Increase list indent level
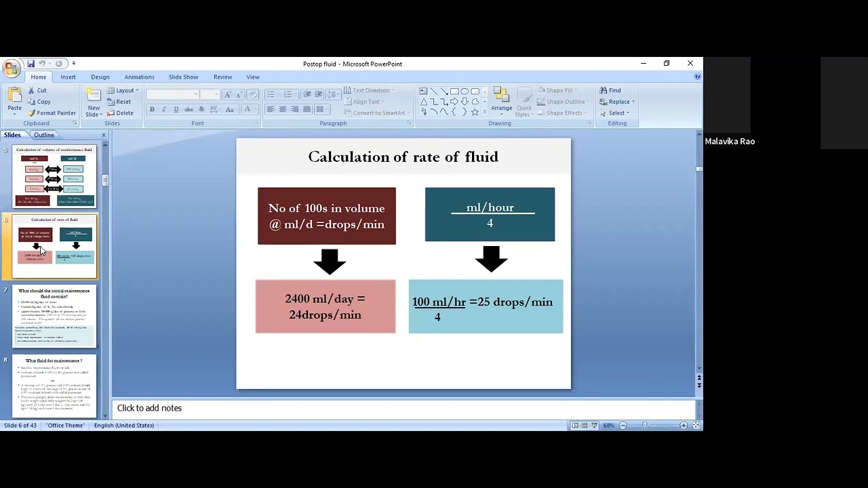Screen dimensions: 868x488 [x=318, y=95]
